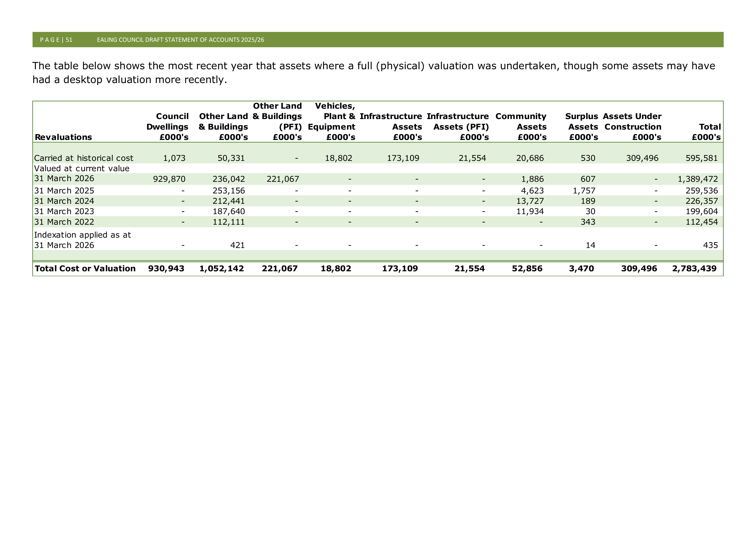The image size is (756, 535).
Task: Select the Indexation applied row label
Action: click(x=83, y=240)
